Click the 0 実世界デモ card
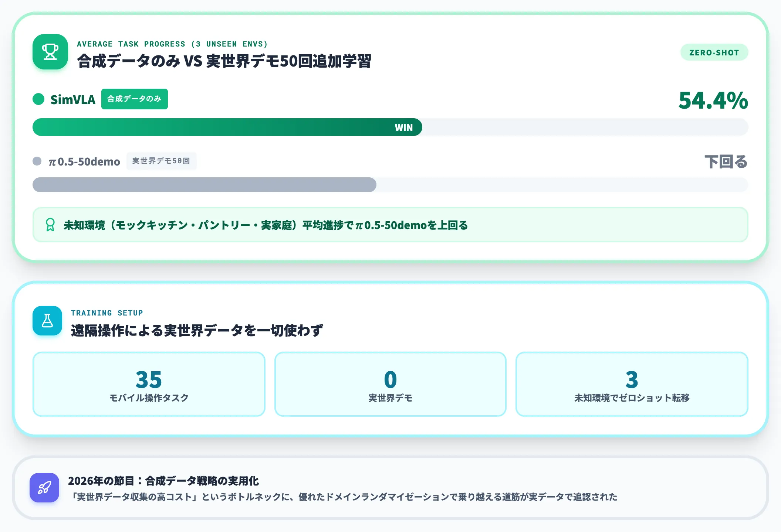 390,384
